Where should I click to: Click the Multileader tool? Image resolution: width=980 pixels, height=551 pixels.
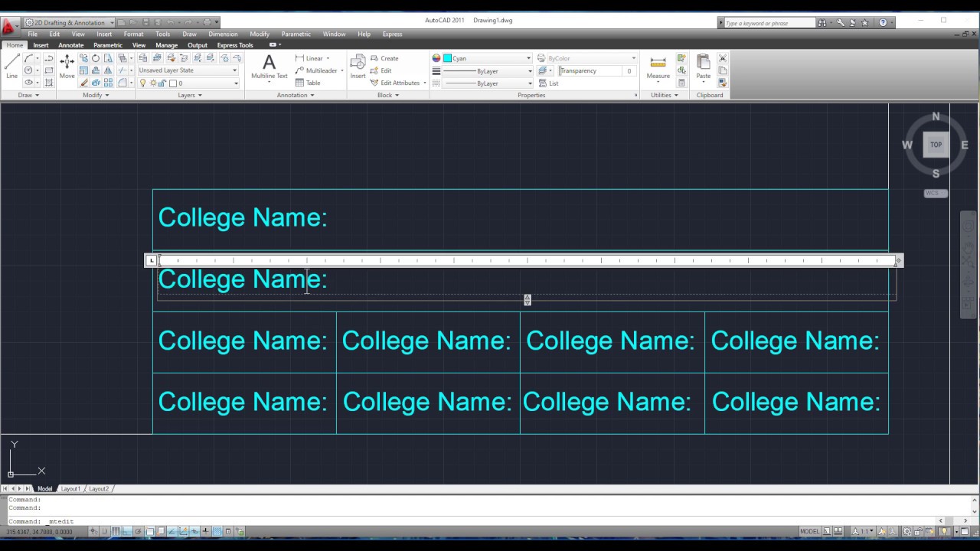pyautogui.click(x=316, y=70)
